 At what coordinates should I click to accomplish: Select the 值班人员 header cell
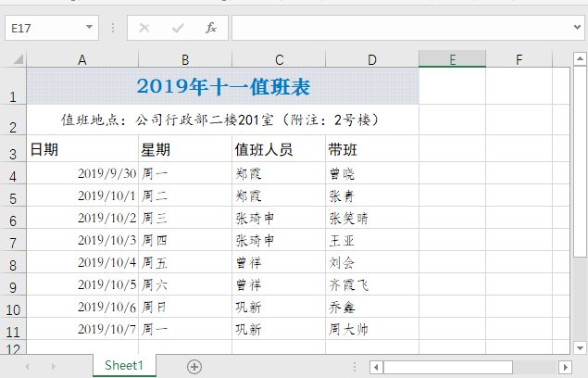pyautogui.click(x=279, y=148)
